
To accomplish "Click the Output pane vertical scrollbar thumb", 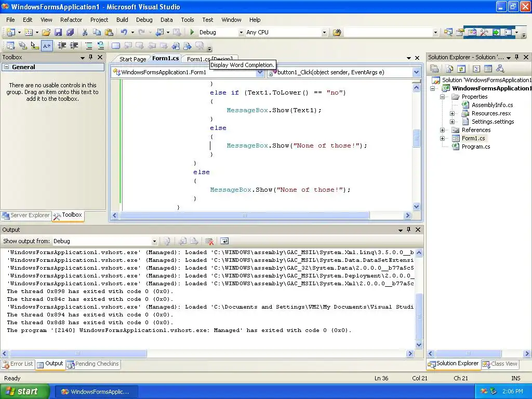I will point(419,316).
